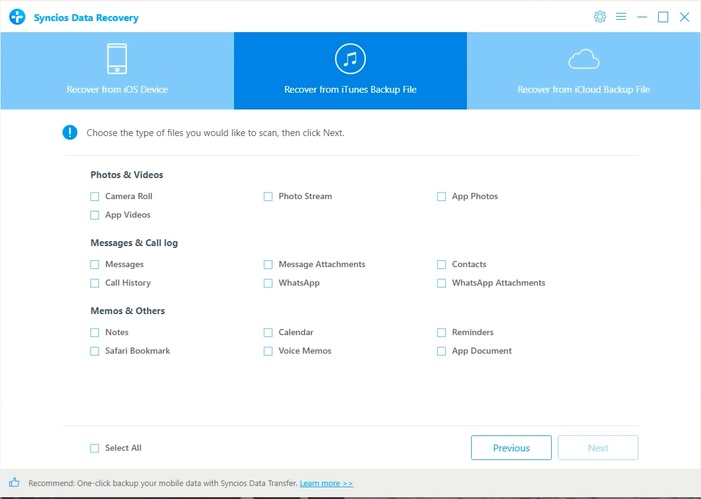Check the App Videos checkbox
The width and height of the screenshot is (701, 499).
[x=95, y=215]
